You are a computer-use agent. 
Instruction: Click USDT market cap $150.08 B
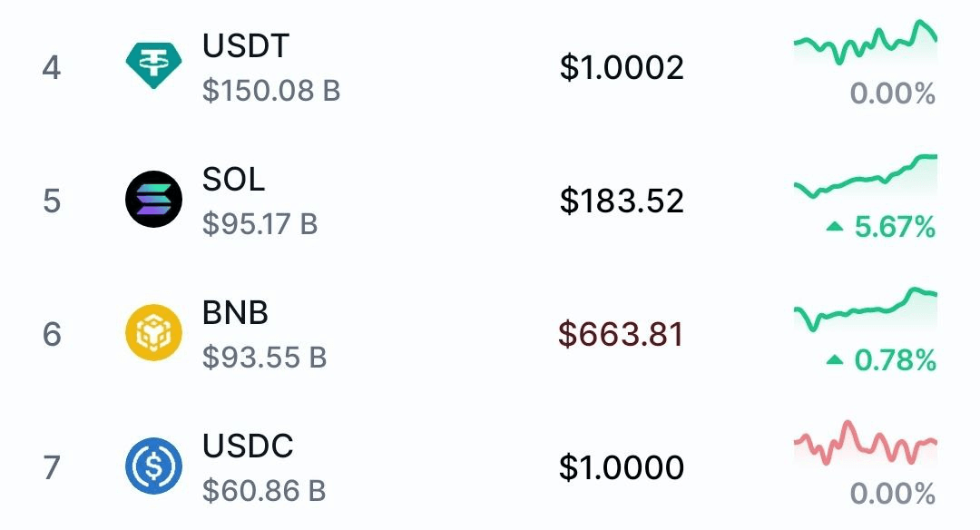pyautogui.click(x=271, y=91)
